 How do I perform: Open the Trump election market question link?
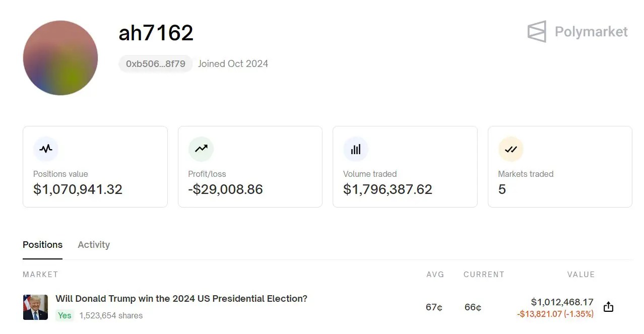pyautogui.click(x=181, y=298)
